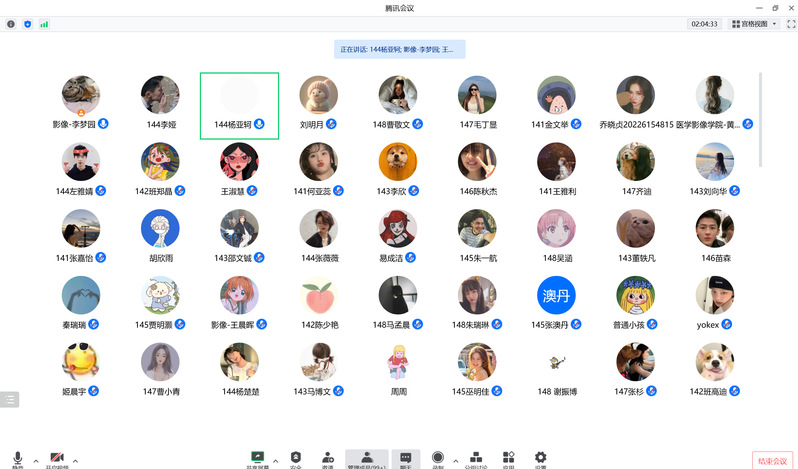Open the Share Screen tool
The height and width of the screenshot is (469, 798).
click(257, 458)
